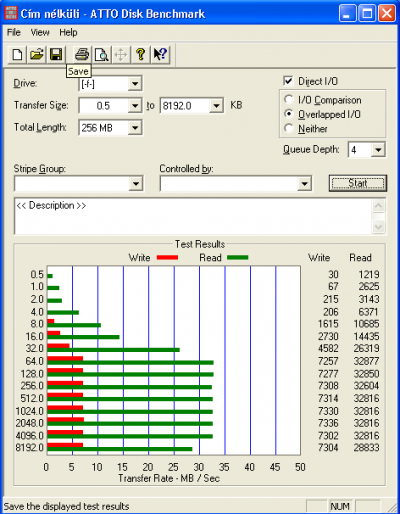Expand the Queue Depth dropdown
The width and height of the screenshot is (400, 514).
point(378,150)
